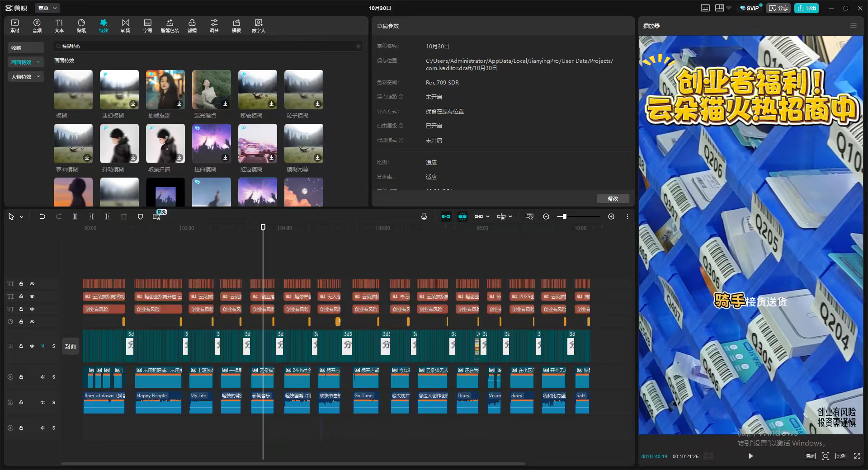Expand the selection tool dropdown arrow
The width and height of the screenshot is (868, 470).
(21, 217)
